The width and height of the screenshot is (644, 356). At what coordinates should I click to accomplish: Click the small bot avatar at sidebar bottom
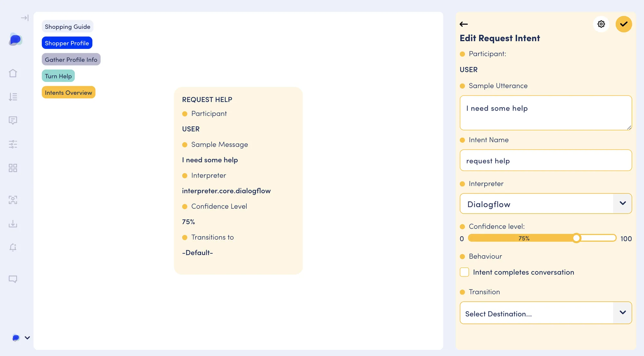click(x=16, y=338)
